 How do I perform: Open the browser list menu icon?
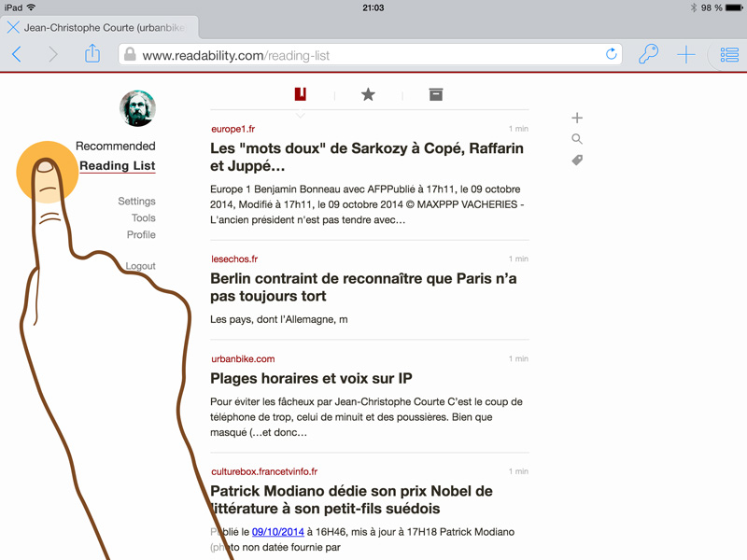(x=729, y=55)
